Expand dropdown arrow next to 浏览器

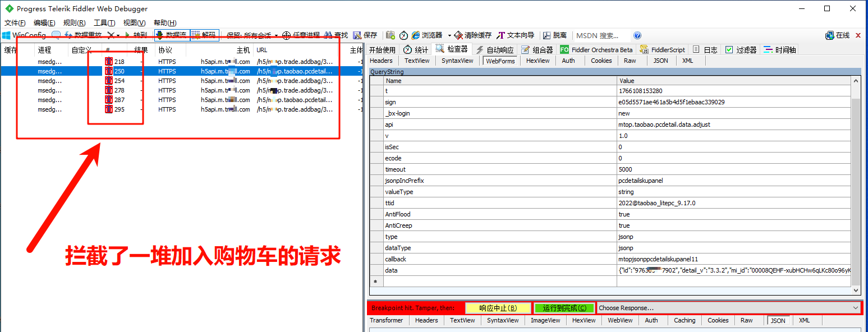(x=449, y=36)
